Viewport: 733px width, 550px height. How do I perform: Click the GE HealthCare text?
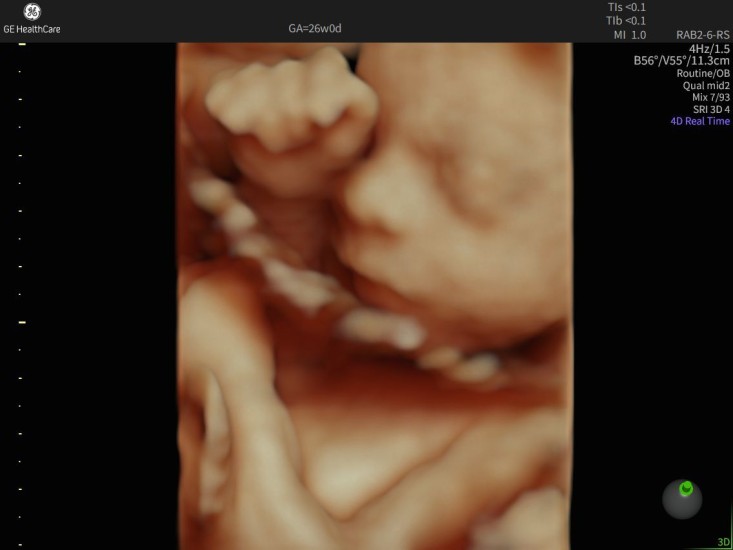[31, 30]
